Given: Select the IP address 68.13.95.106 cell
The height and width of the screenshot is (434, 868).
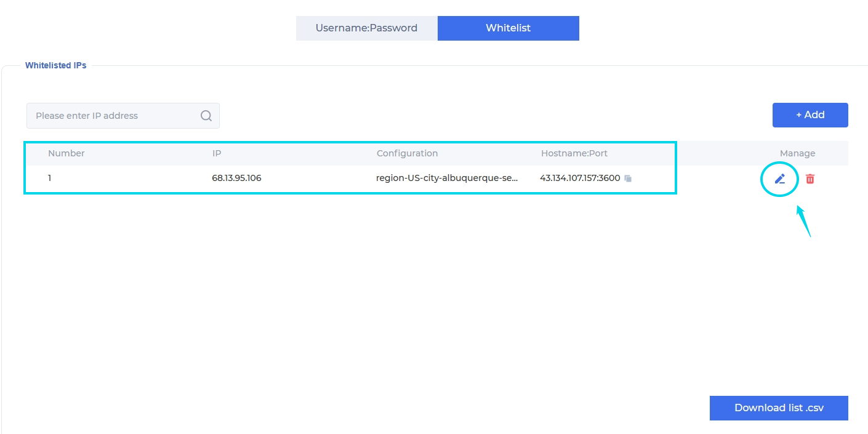Looking at the screenshot, I should 236,179.
